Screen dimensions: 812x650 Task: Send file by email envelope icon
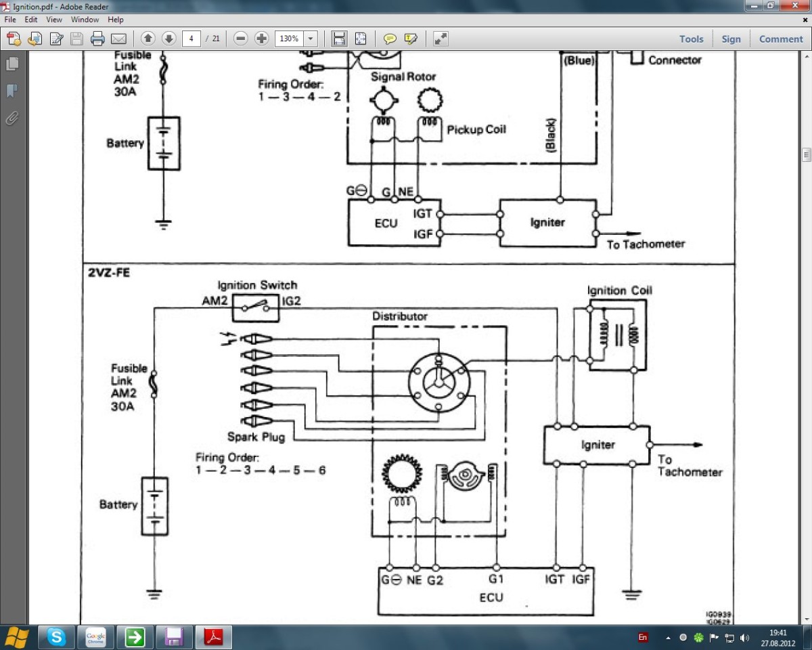coord(118,39)
